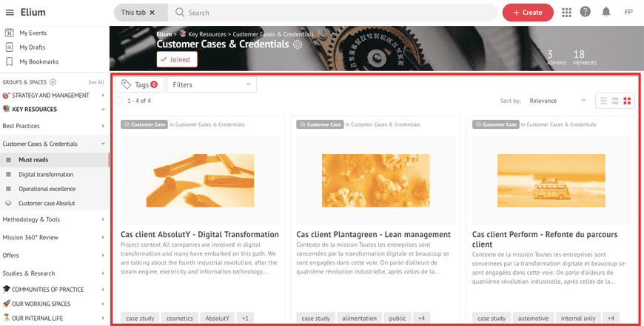This screenshot has width=644, height=326.
Task: Open the Filters dropdown
Action: coord(212,84)
